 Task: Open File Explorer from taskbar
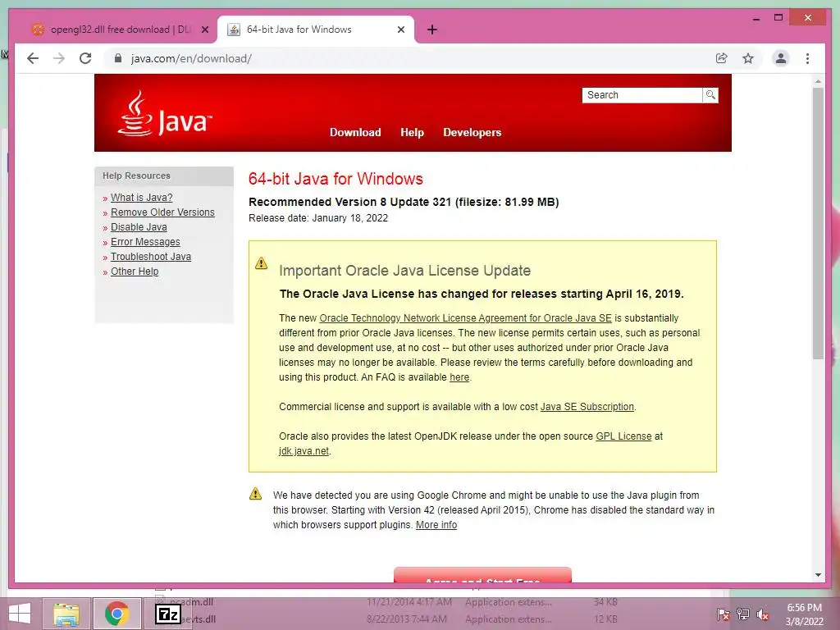click(x=66, y=614)
